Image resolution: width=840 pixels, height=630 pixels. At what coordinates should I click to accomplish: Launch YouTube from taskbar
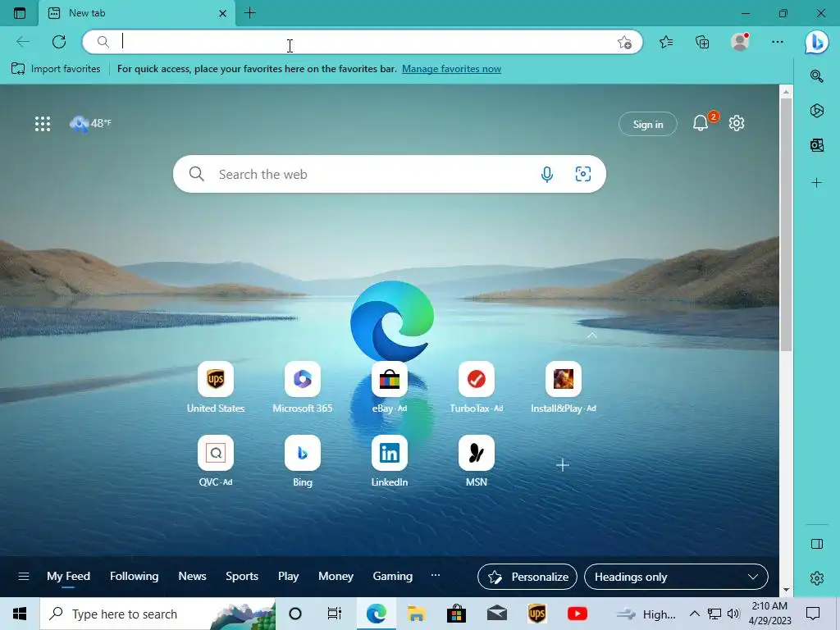[577, 614]
